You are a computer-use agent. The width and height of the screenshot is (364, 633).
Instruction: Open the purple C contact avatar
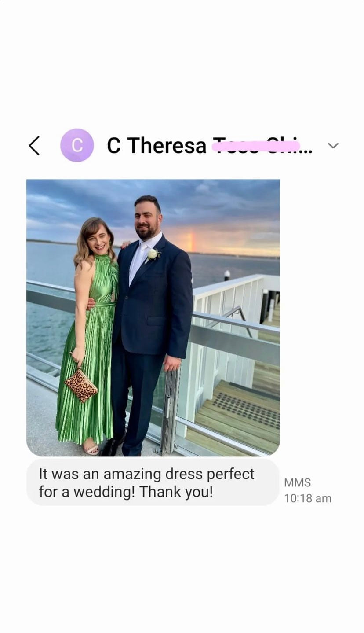tap(77, 146)
